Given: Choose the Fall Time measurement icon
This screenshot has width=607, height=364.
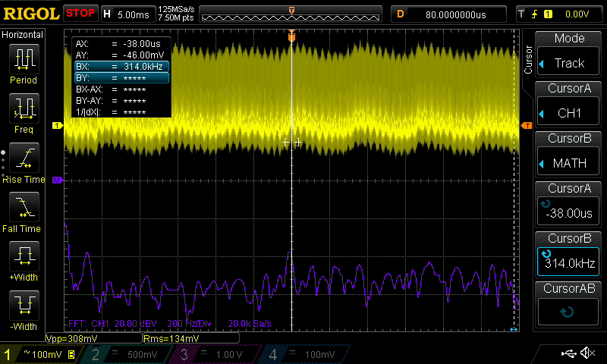Looking at the screenshot, I should (x=24, y=209).
